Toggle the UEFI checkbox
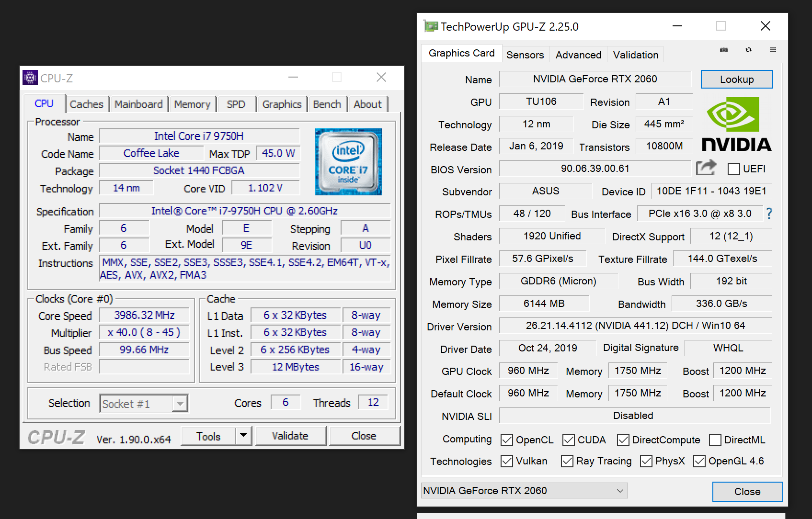This screenshot has height=519, width=812. [733, 169]
